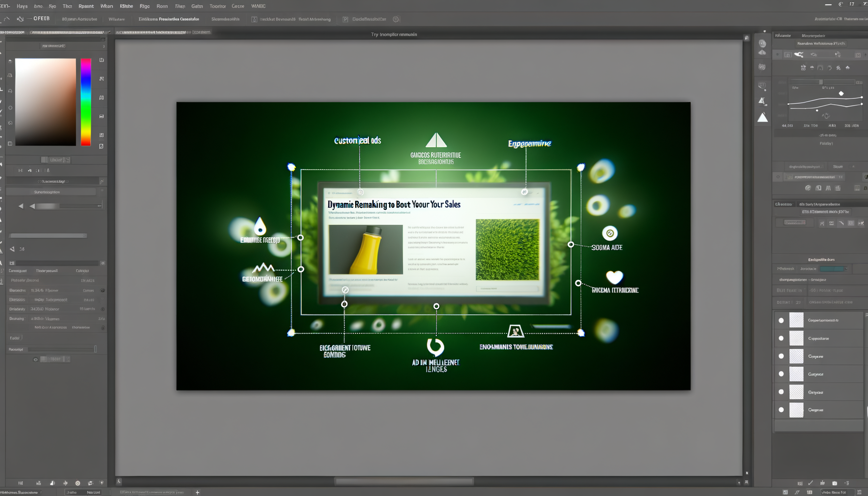
Task: Toggle visibility of the bottom Cxrgress layer
Action: pos(781,410)
